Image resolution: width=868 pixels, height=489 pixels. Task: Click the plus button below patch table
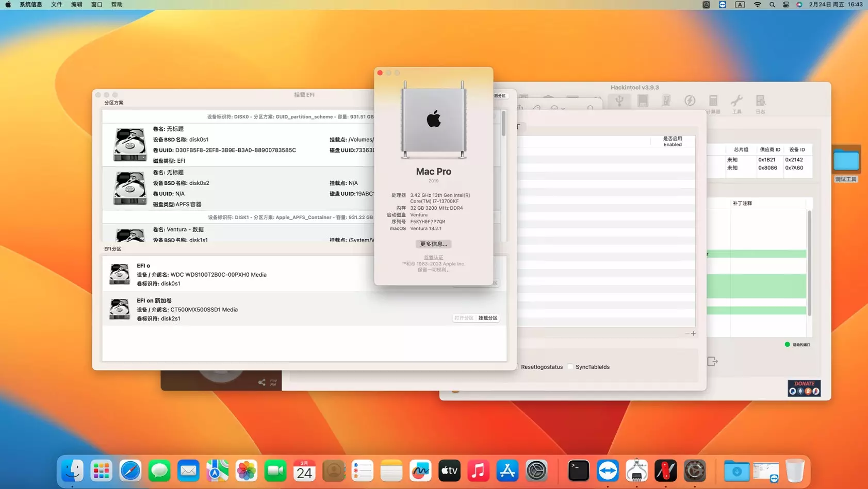tap(693, 333)
